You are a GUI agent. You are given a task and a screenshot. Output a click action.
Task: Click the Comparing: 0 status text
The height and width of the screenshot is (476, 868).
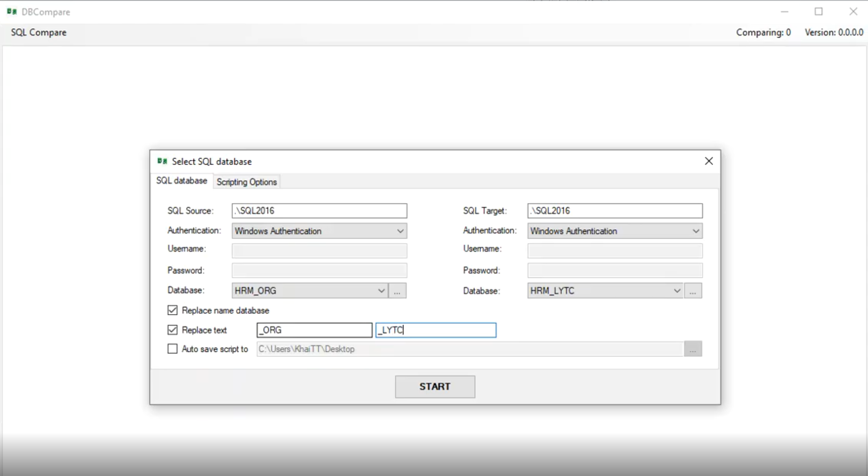click(763, 32)
